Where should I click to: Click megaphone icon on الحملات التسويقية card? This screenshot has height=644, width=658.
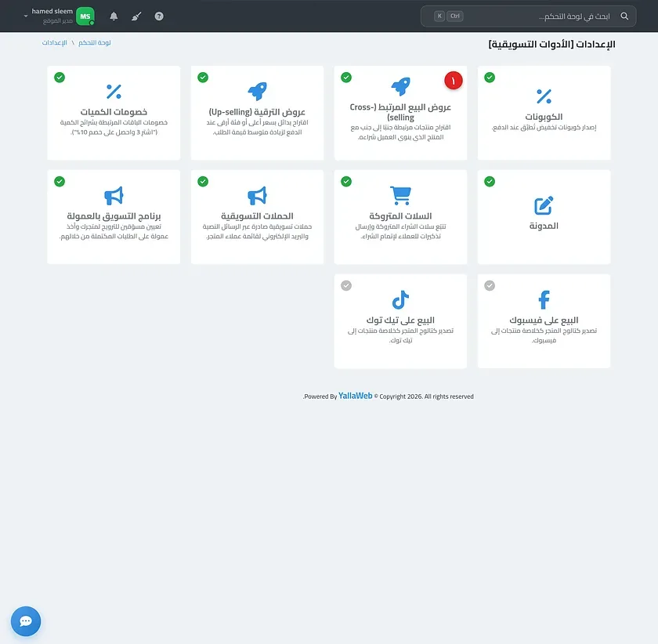tap(257, 195)
